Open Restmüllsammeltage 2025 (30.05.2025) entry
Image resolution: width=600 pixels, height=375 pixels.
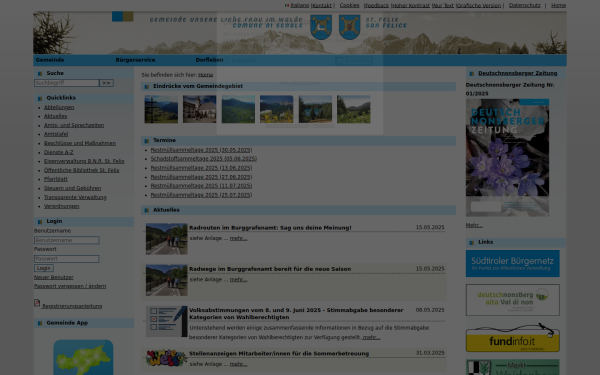(201, 150)
